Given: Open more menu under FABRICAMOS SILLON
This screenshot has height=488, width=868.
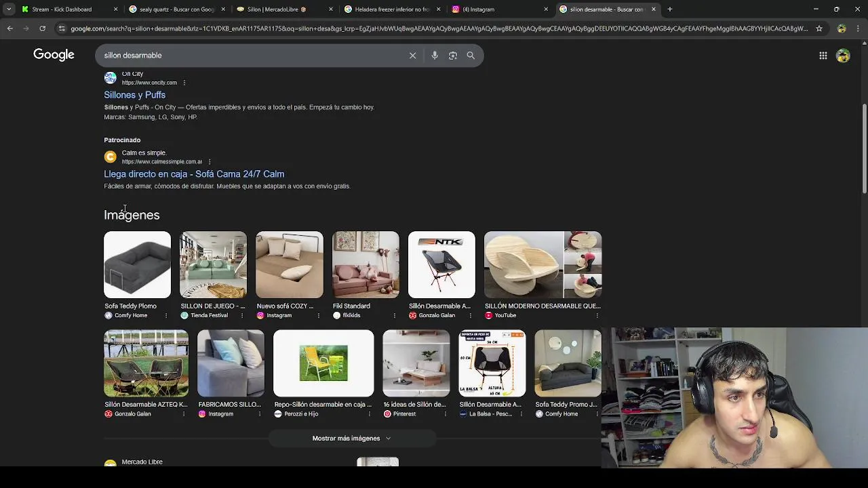Looking at the screenshot, I should coord(260,414).
